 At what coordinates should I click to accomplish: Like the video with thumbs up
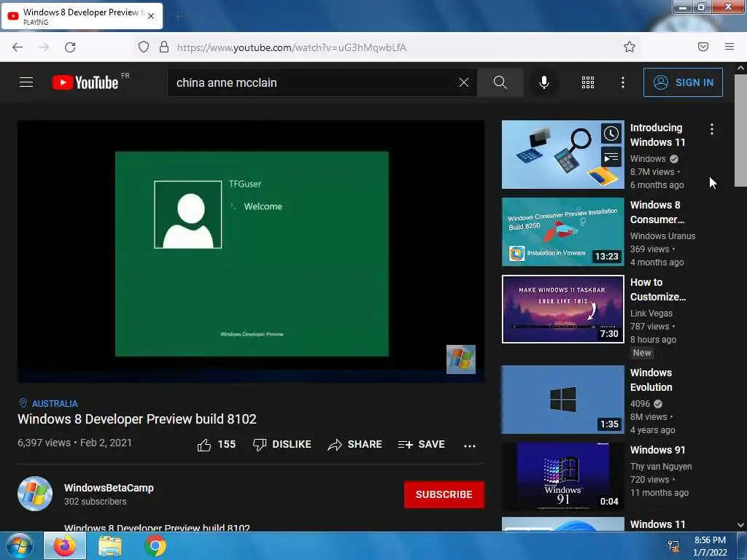coord(204,445)
